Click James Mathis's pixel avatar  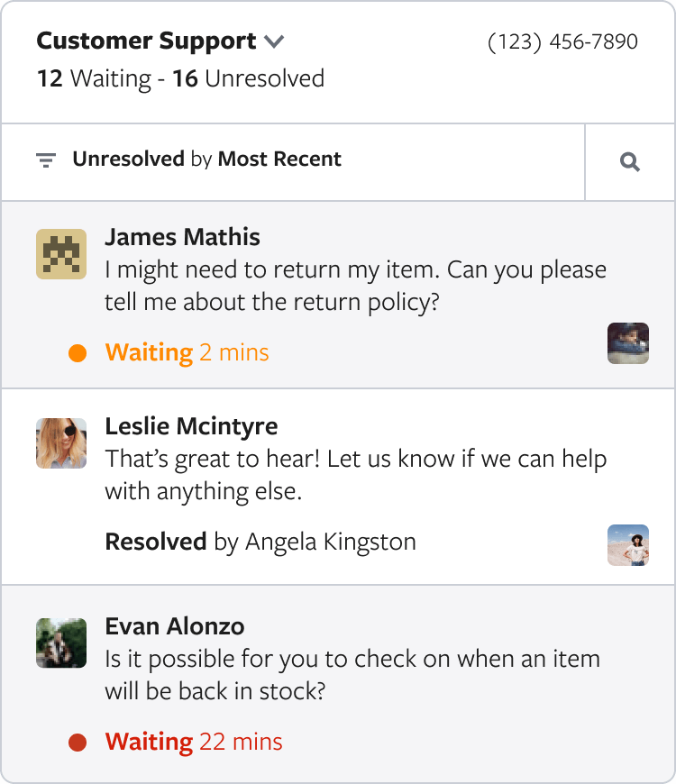coord(61,253)
